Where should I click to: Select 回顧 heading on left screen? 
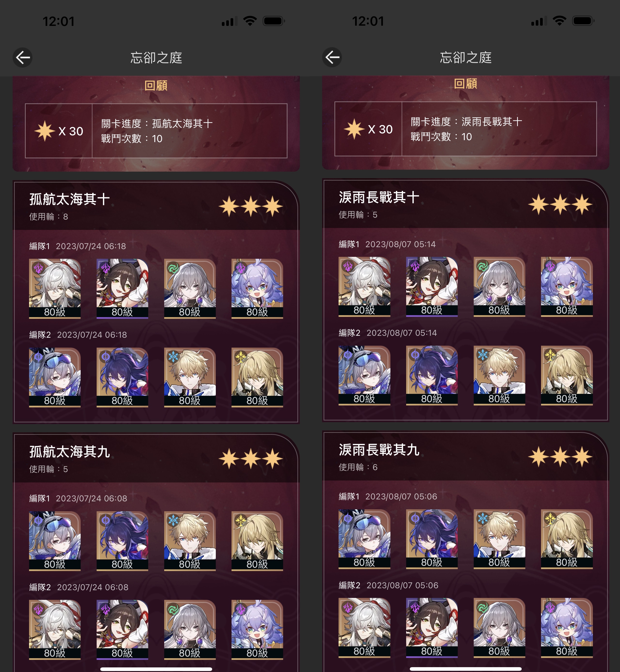click(156, 85)
